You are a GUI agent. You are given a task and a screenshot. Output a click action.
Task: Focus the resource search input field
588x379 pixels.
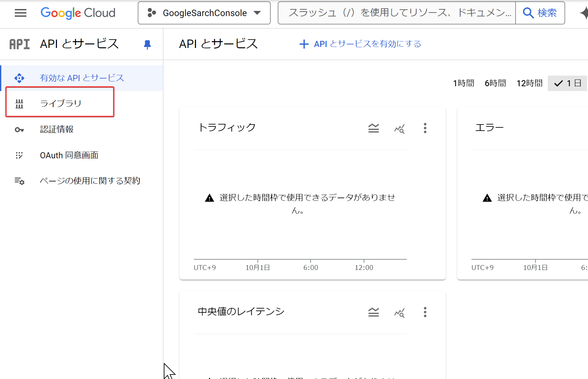click(x=397, y=13)
